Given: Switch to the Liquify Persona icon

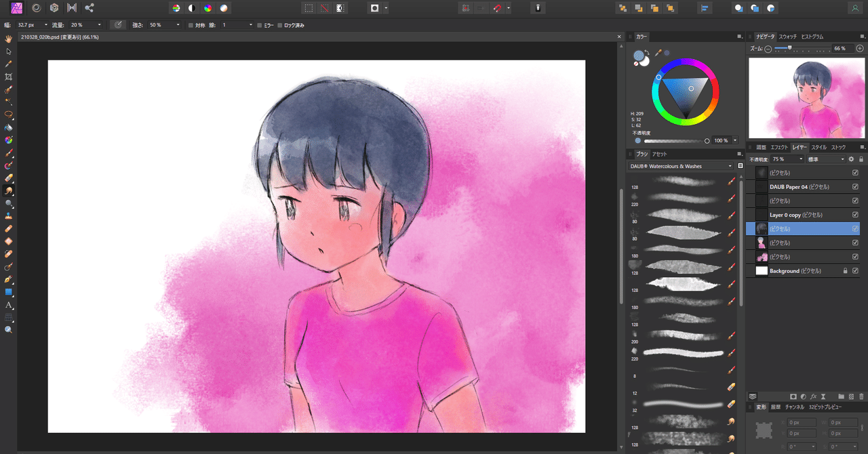Looking at the screenshot, I should point(35,8).
